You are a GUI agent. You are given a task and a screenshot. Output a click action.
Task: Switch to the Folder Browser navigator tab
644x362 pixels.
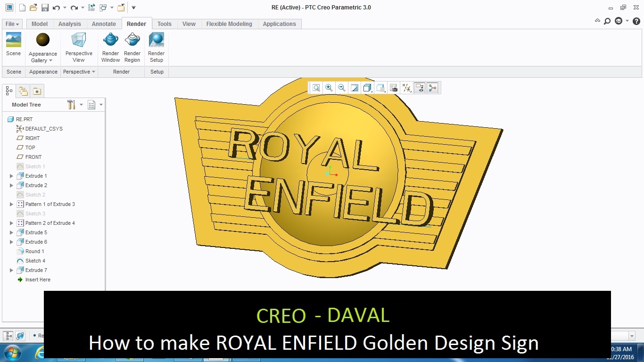coord(23,91)
